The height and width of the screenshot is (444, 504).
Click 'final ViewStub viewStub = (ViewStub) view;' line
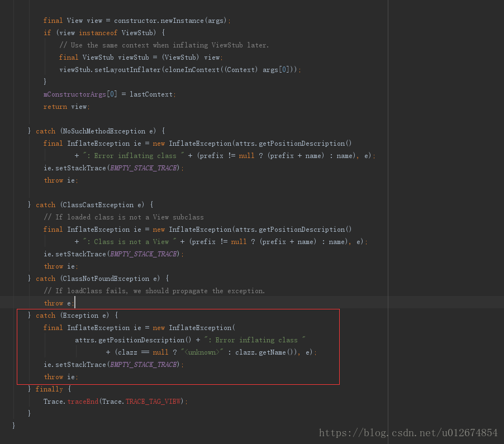pos(141,58)
